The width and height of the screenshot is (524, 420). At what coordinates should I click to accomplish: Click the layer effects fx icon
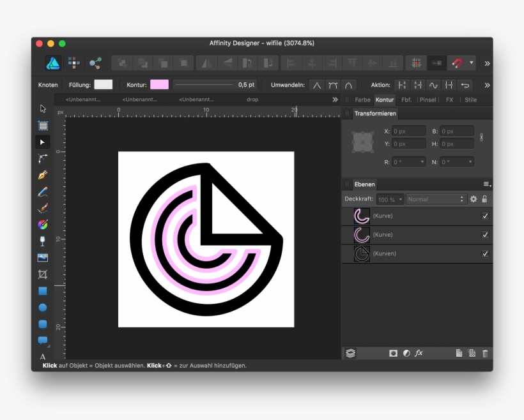click(420, 352)
